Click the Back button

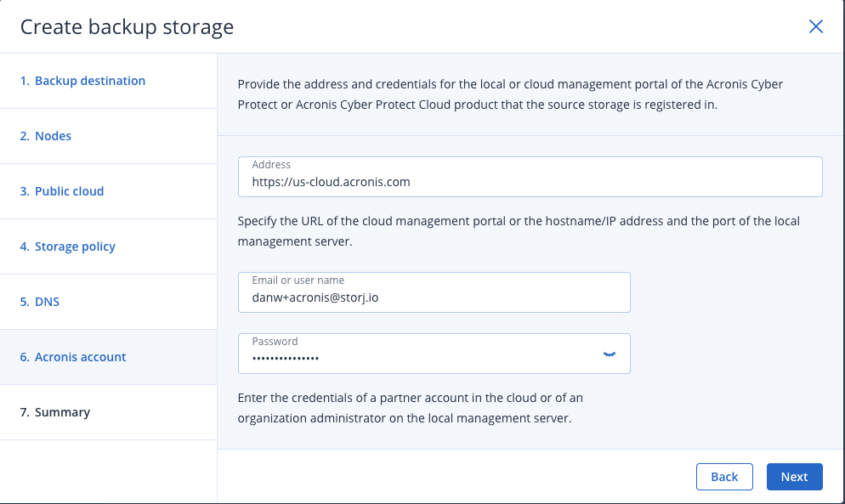[723, 477]
